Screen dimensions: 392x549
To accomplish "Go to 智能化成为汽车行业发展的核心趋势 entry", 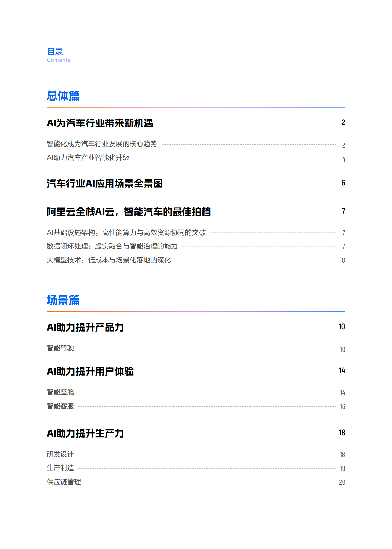I will [102, 144].
